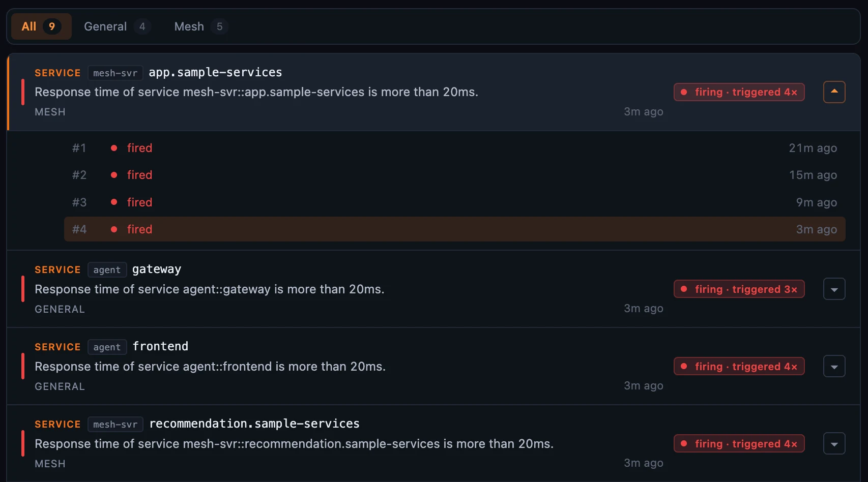
Task: Expand the recommendation.sample-services alarm history
Action: click(834, 443)
